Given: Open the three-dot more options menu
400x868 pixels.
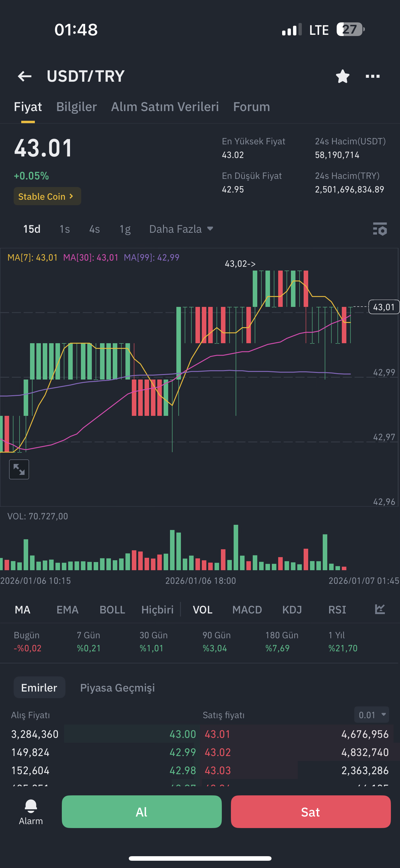Looking at the screenshot, I should (x=373, y=76).
